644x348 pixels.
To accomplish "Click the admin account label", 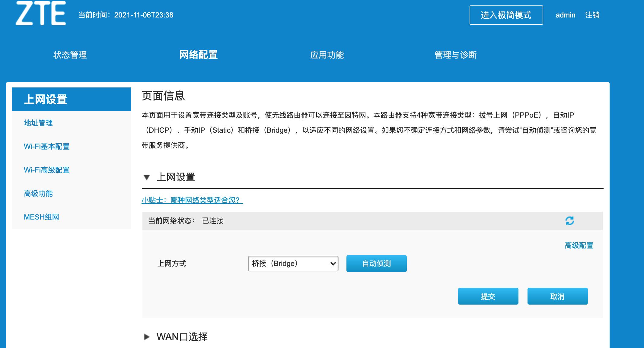I will pyautogui.click(x=566, y=15).
